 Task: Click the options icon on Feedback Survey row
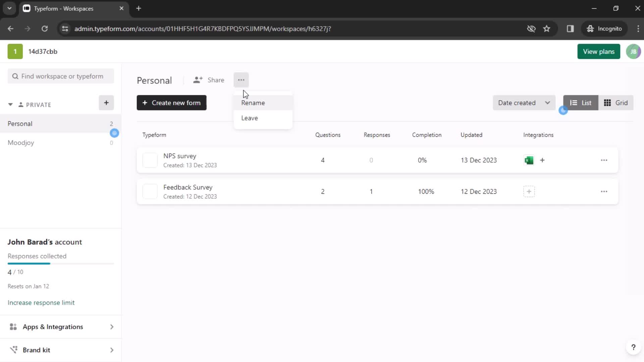click(x=604, y=191)
